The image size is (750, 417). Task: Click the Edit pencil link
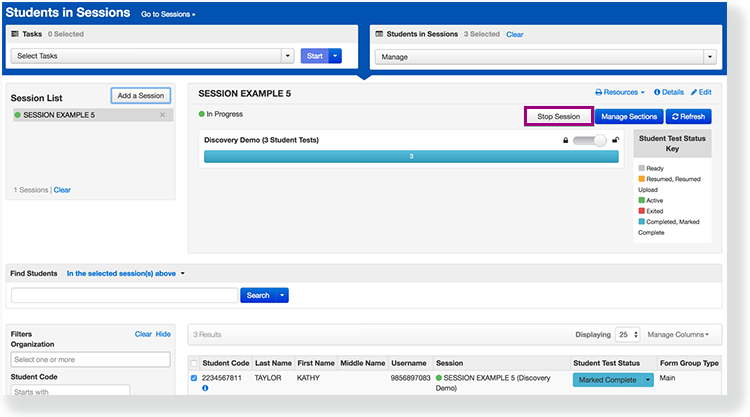701,92
